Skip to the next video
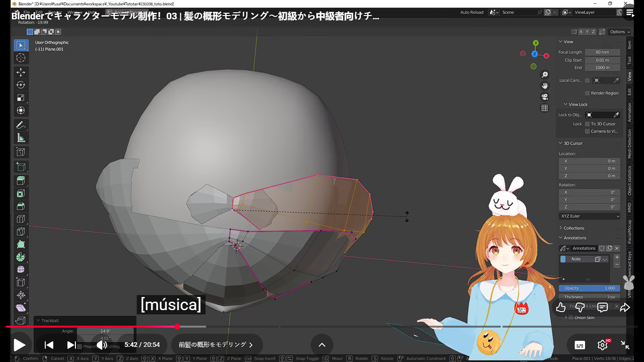Screen dimensions: 644x362 coord(72,345)
